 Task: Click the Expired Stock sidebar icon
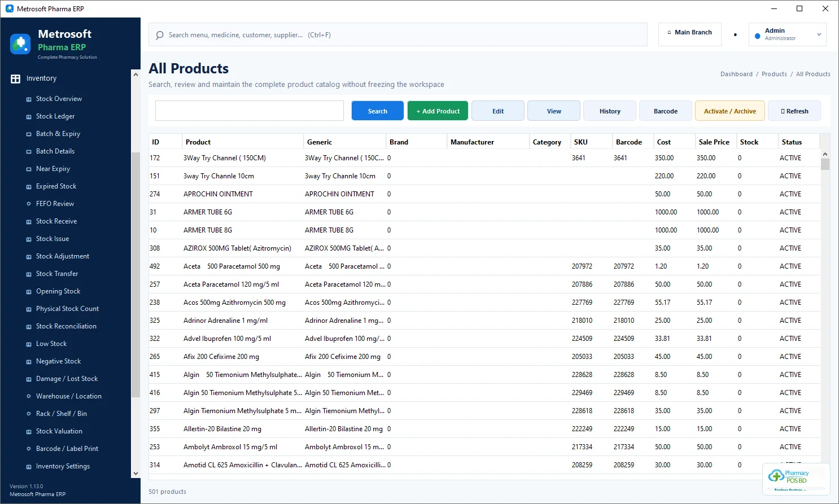point(29,187)
